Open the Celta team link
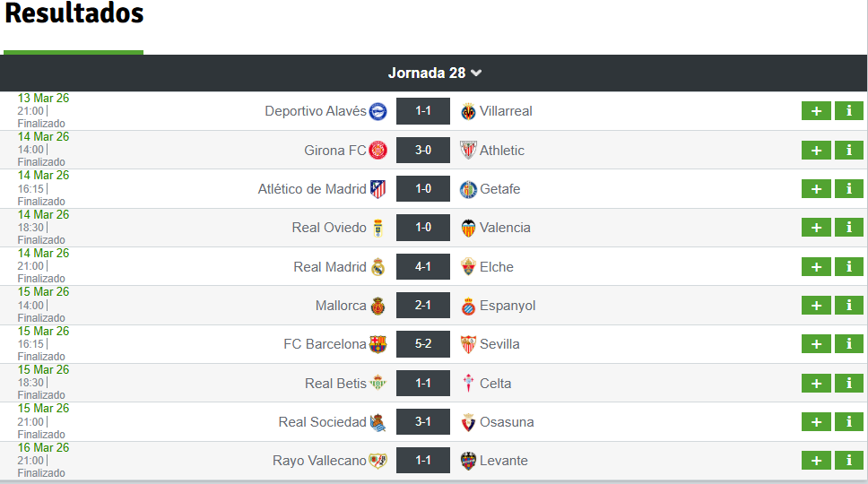The height and width of the screenshot is (484, 868). 495,384
